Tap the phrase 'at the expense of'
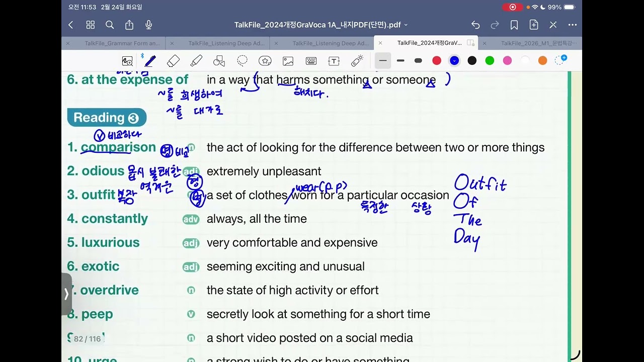 pos(134,79)
